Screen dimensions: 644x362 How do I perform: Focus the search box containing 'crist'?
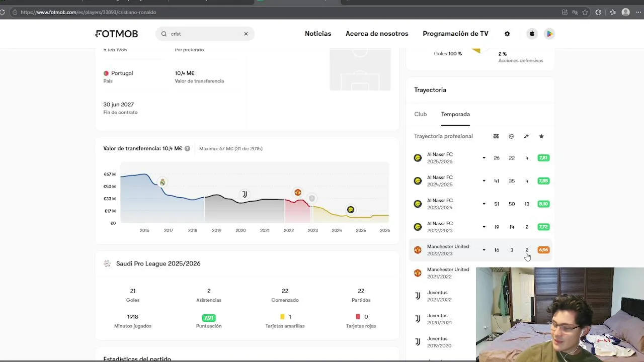click(205, 34)
